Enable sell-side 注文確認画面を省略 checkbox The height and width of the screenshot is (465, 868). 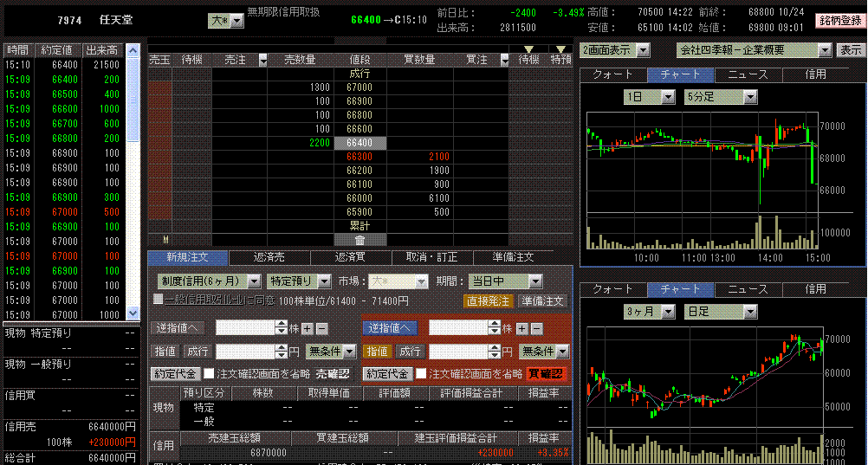click(209, 374)
